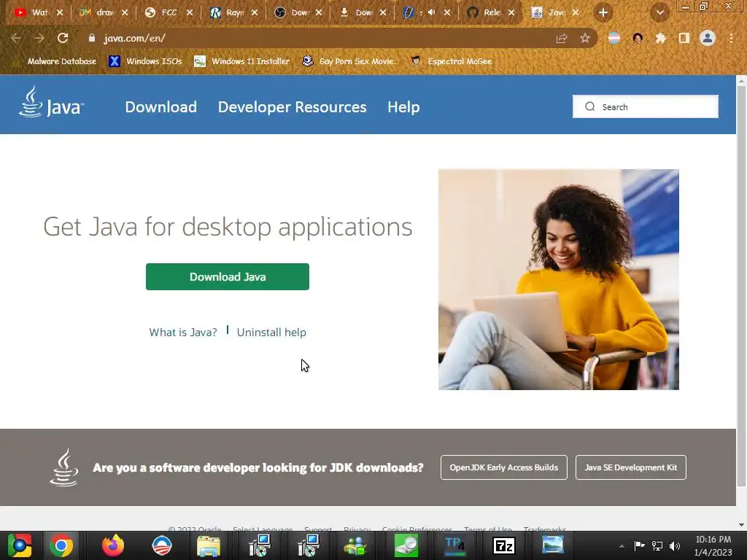This screenshot has height=560, width=747.
Task: Show hidden system tray icons
Action: [622, 545]
